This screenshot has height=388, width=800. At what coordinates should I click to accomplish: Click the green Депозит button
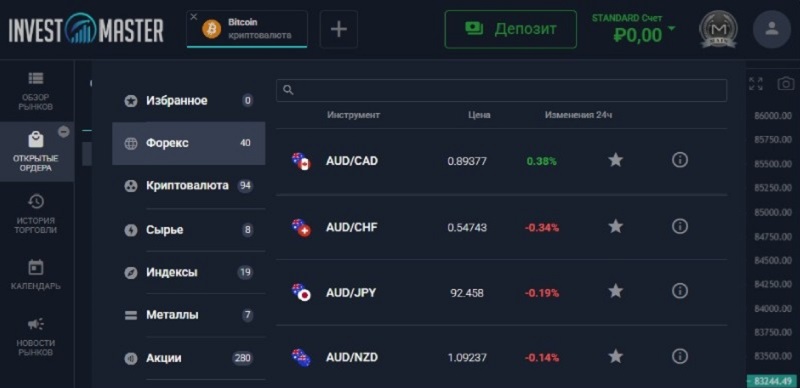511,29
